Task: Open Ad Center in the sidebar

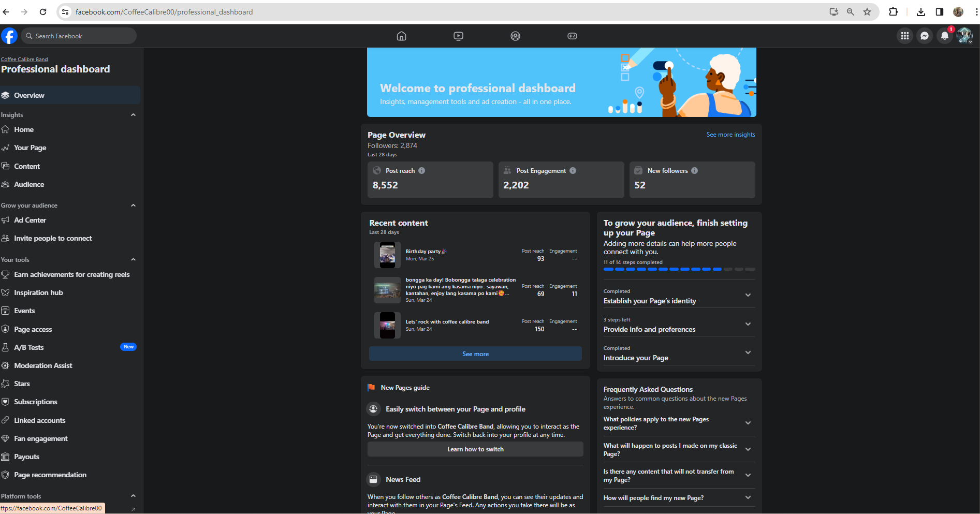Action: 70,220
